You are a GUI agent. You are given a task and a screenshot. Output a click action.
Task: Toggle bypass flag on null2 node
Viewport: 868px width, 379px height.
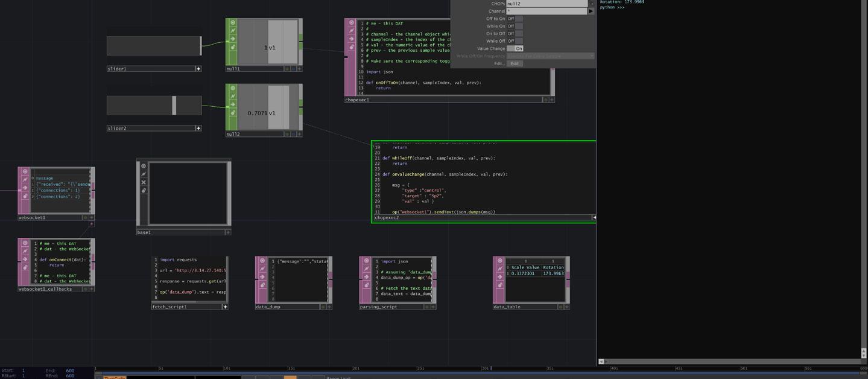233,104
